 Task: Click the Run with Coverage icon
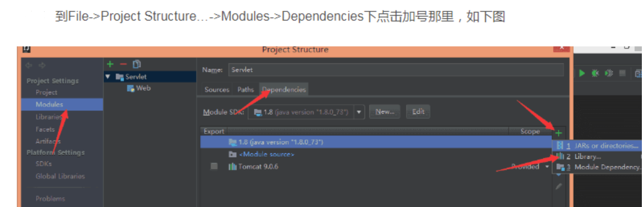click(x=609, y=73)
